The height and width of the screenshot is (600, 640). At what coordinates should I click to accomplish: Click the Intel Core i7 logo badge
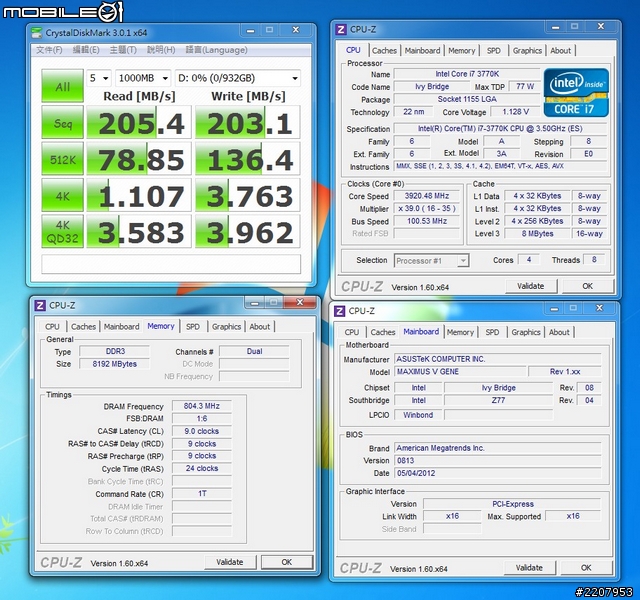click(x=576, y=93)
